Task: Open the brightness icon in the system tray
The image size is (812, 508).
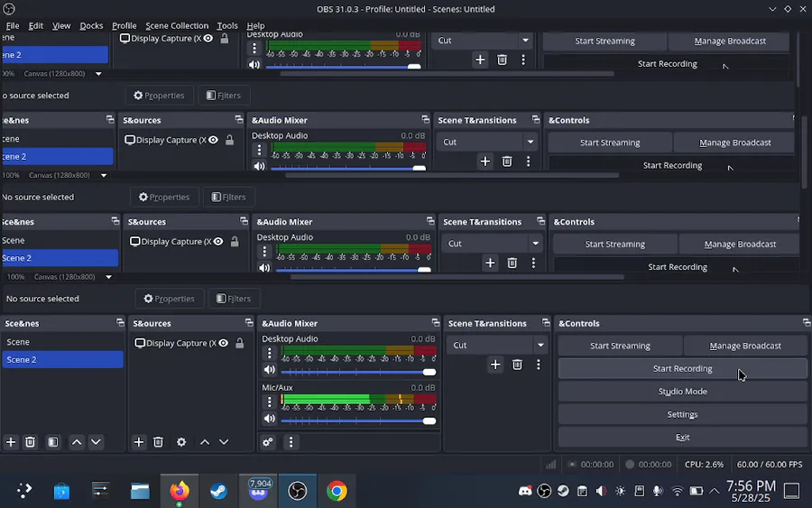Action: 621,490
